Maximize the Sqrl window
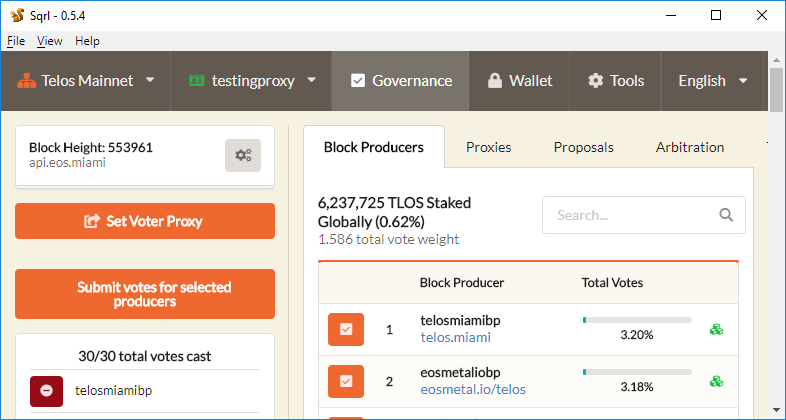The height and width of the screenshot is (420, 786). coord(716,15)
